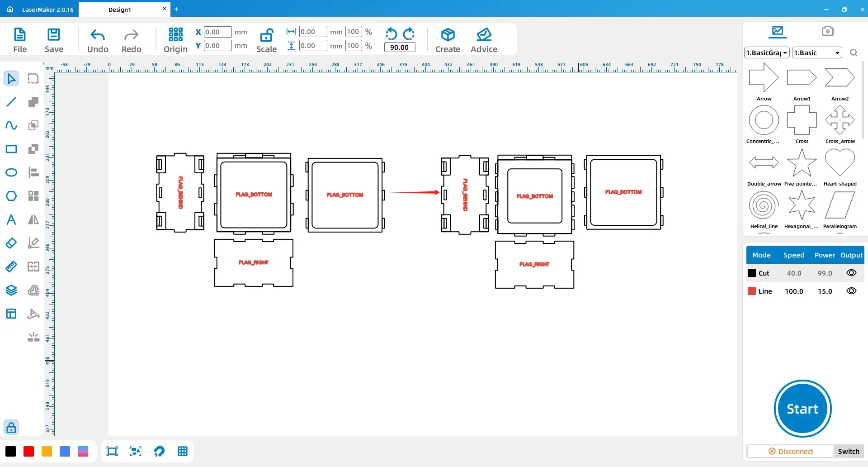Click the rounded corner node edit tool
Image resolution: width=868 pixels, height=467 pixels.
[33, 78]
